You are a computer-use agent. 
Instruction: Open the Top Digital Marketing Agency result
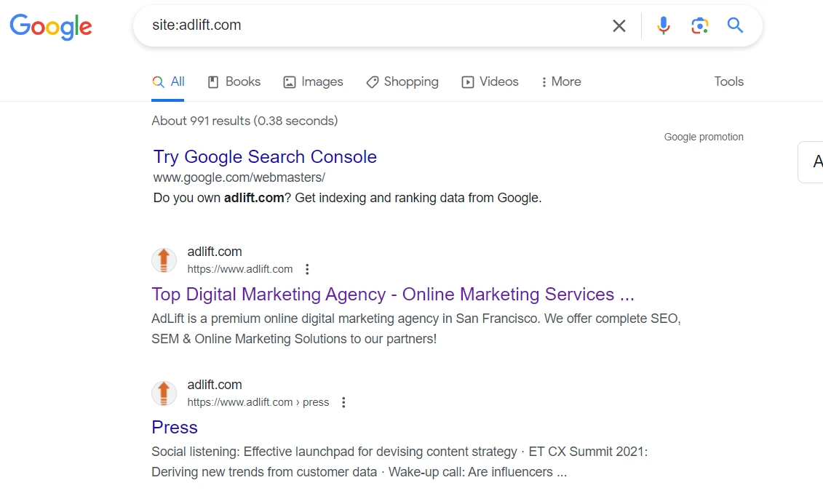coord(393,294)
